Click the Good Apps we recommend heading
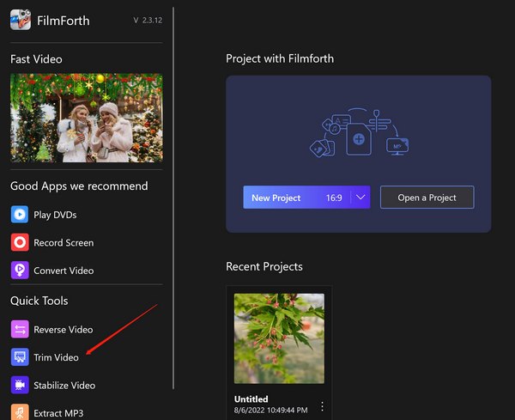This screenshot has width=515, height=420. tap(79, 186)
